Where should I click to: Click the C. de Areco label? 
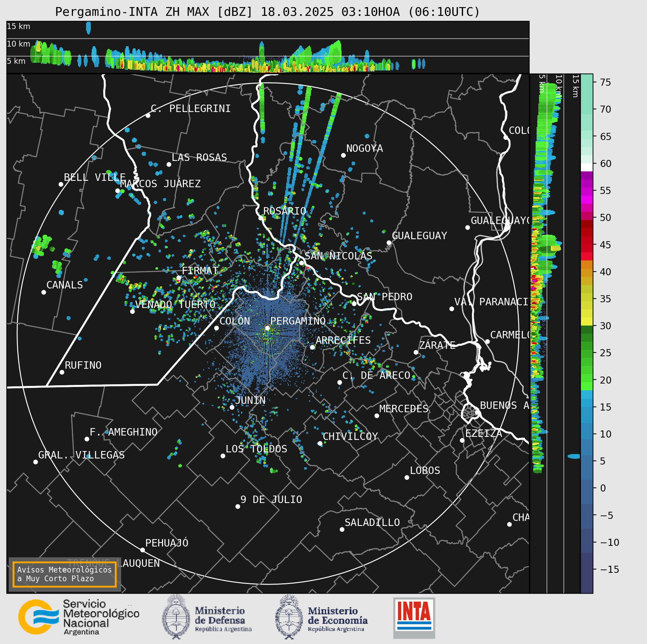click(x=376, y=375)
